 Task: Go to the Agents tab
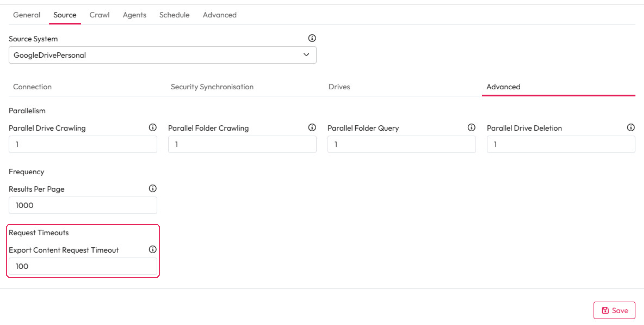[134, 15]
